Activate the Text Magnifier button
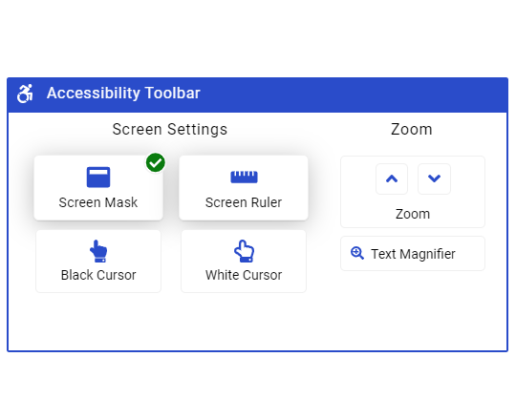Image resolution: width=516 pixels, height=420 pixels. (x=413, y=253)
